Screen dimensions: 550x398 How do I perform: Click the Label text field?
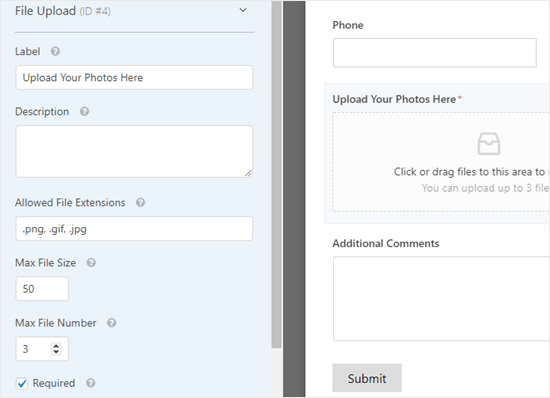(x=134, y=77)
